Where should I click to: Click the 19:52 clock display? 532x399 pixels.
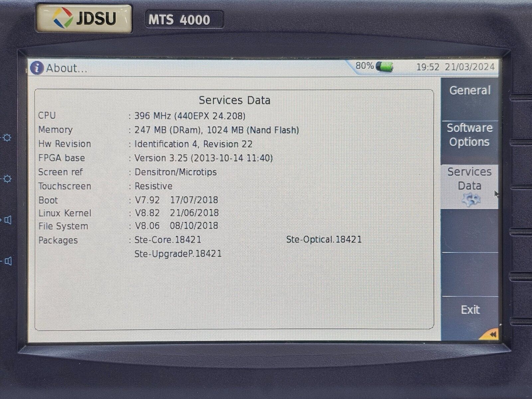coord(428,67)
